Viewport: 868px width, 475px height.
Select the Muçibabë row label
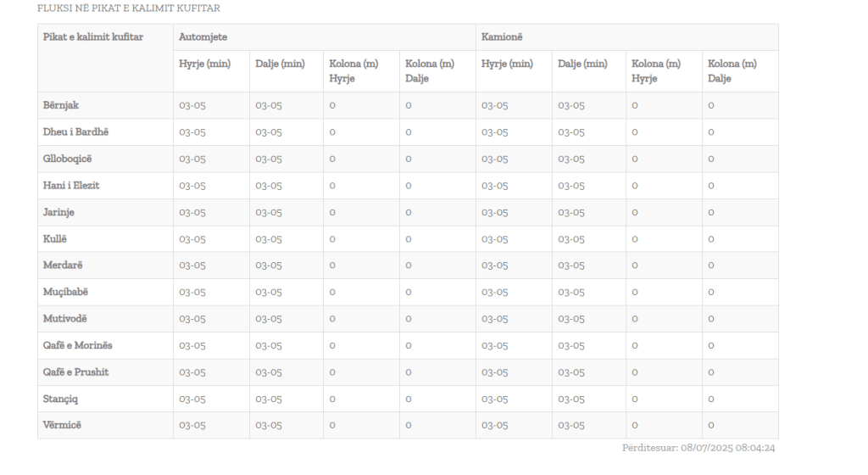(65, 292)
